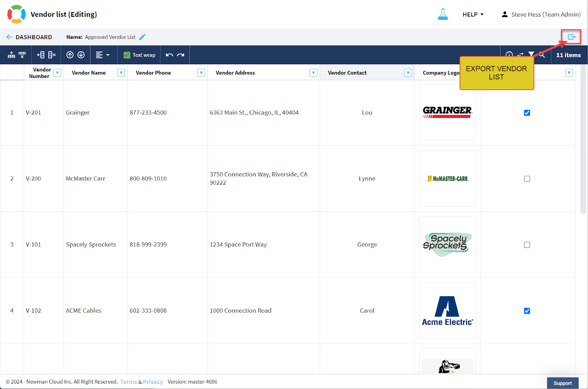
Task: Click contact cell Carol
Action: pos(367,311)
